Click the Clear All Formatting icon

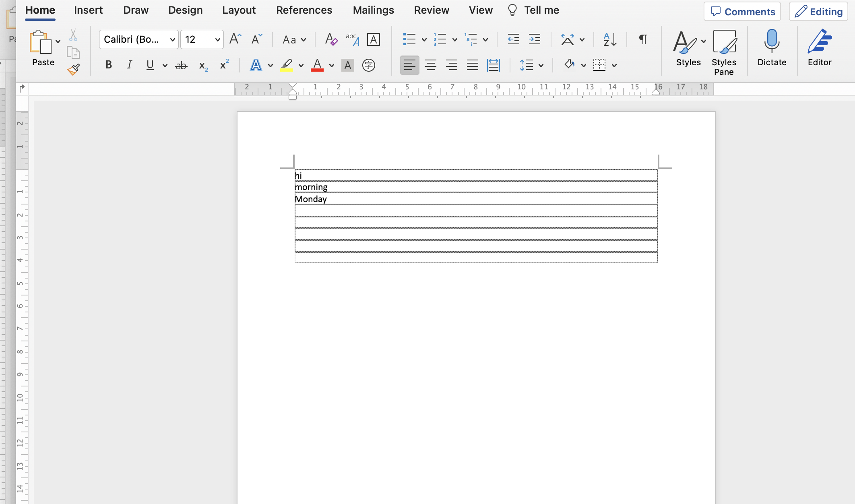(331, 39)
